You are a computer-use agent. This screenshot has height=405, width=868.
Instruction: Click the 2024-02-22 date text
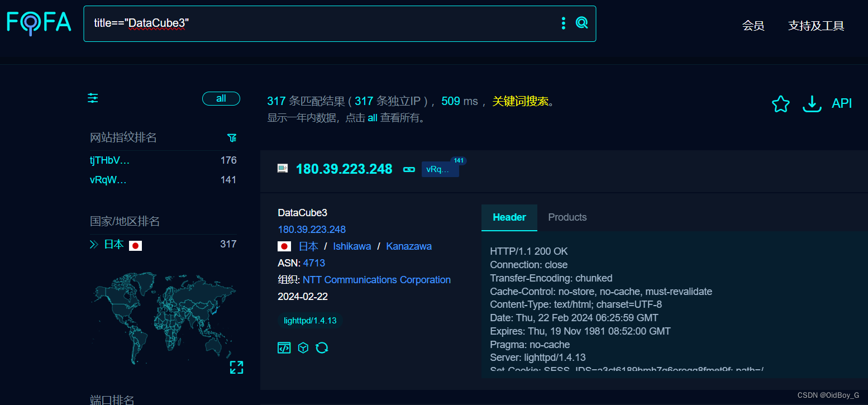[303, 297]
